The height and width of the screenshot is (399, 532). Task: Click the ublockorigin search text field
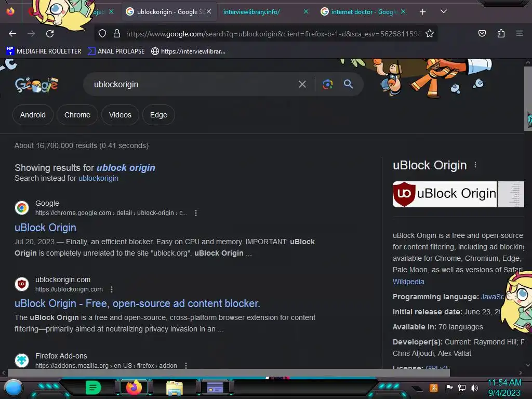pos(190,84)
